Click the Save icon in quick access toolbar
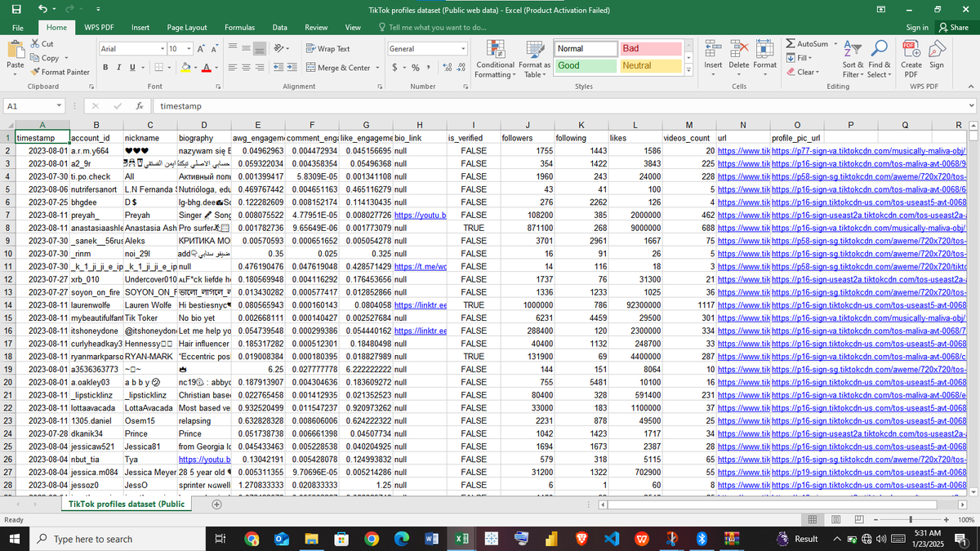 [x=17, y=9]
